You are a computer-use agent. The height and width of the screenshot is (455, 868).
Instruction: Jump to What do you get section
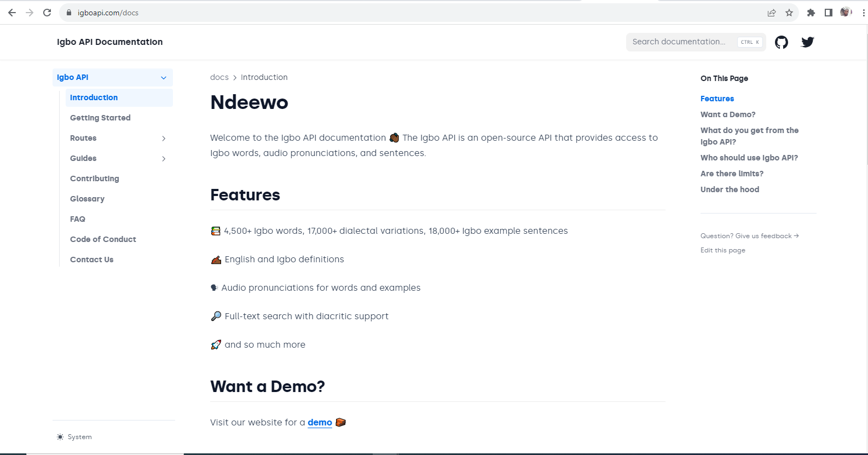(x=749, y=136)
